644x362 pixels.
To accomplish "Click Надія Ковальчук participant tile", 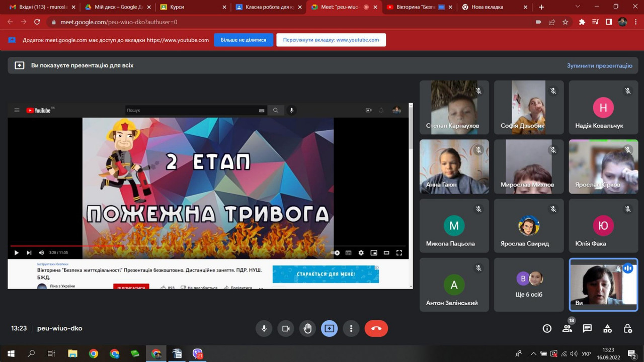I will point(603,107).
